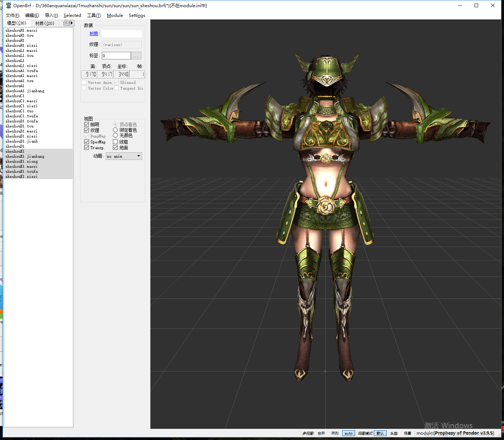Screen dimensions: 504x440
Task: Enable the 线框 wireframe checkbox
Action: [115, 142]
